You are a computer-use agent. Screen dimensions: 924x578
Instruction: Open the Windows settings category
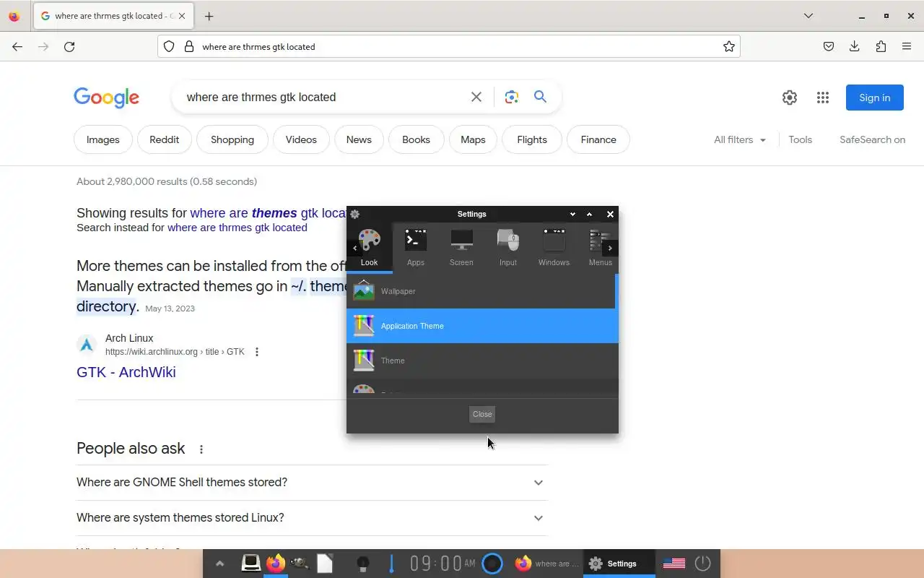554,248
